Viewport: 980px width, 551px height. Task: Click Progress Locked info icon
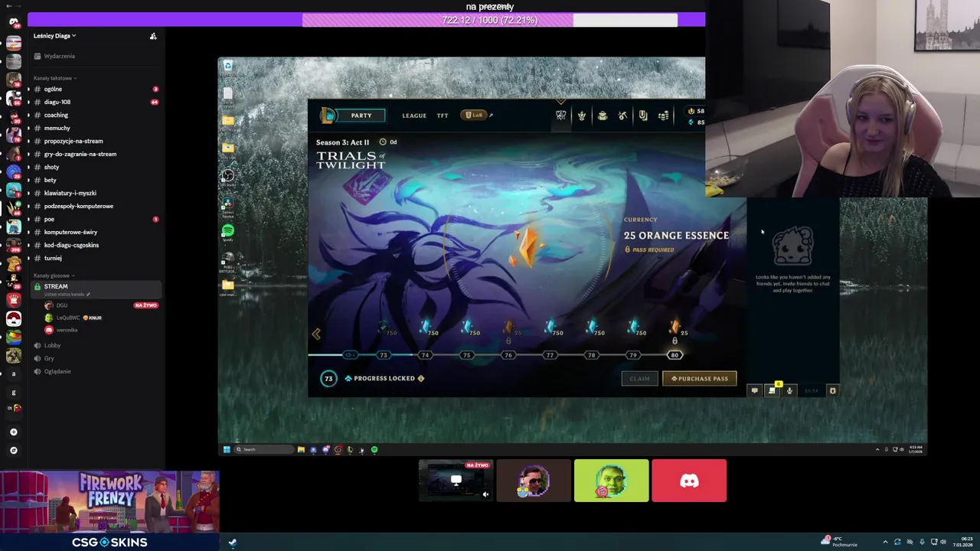tap(420, 378)
